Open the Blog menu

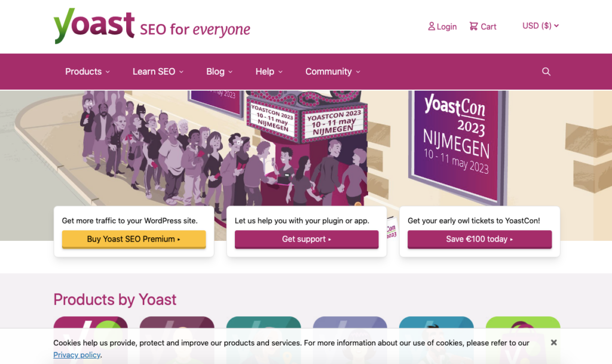(219, 72)
